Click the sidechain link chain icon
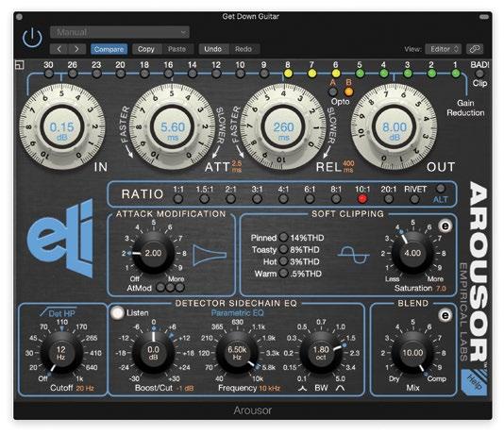Screen dimensions: 504x435 tap(475, 49)
